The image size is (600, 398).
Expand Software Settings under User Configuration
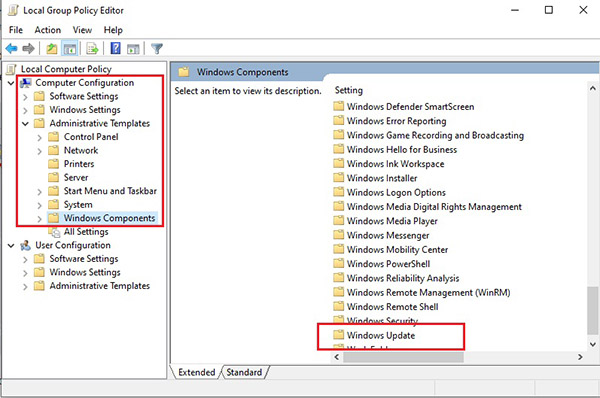25,259
